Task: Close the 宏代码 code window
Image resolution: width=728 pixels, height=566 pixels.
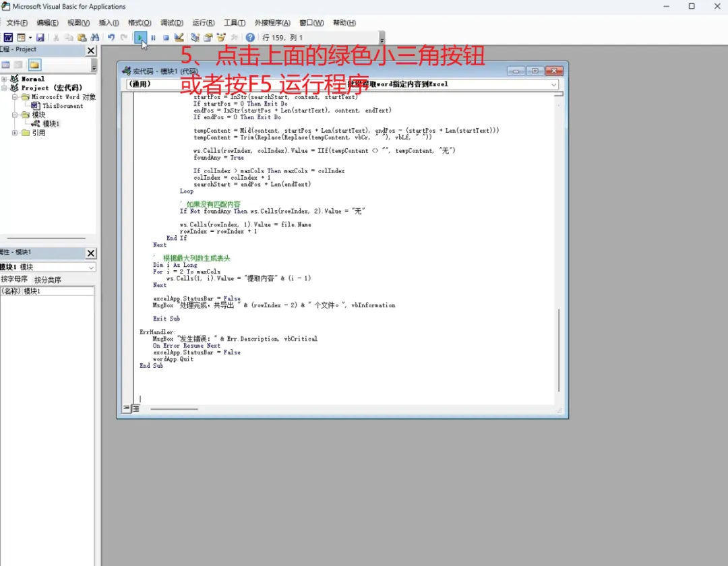Action: click(x=554, y=71)
